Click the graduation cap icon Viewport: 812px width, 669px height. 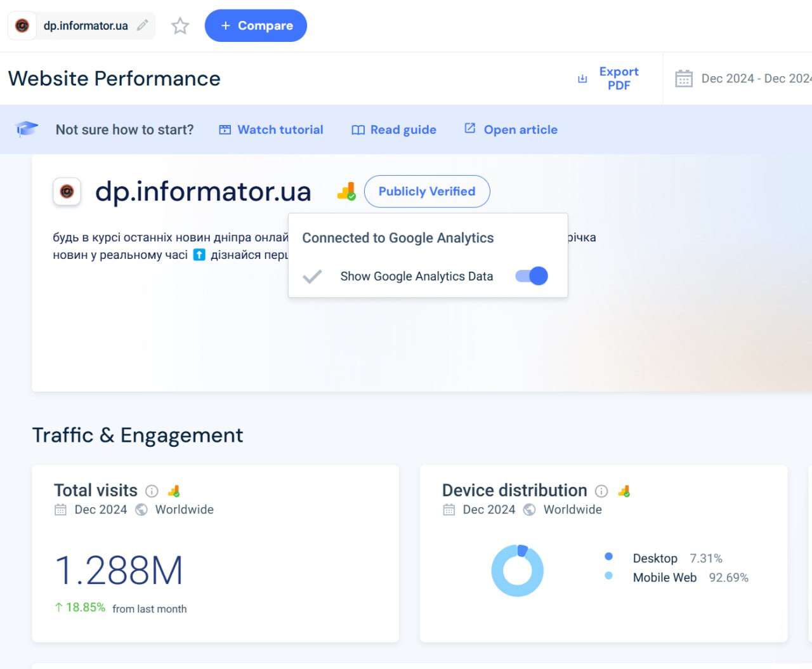(x=27, y=129)
